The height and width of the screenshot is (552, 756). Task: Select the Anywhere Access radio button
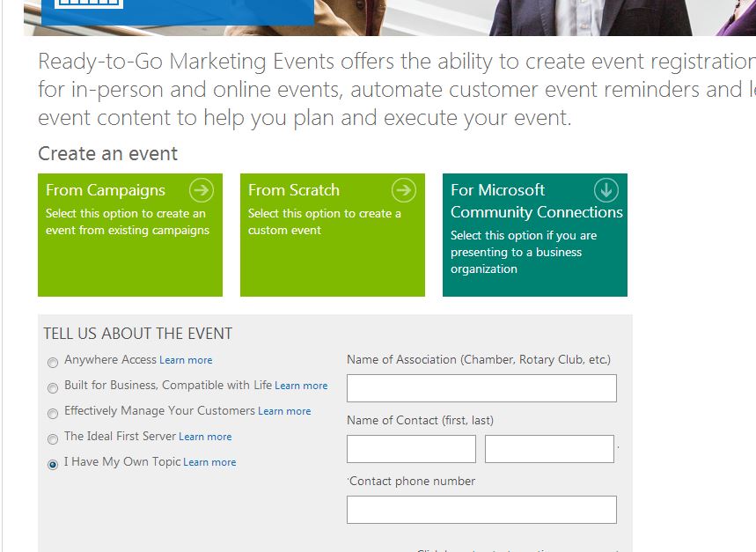[53, 363]
